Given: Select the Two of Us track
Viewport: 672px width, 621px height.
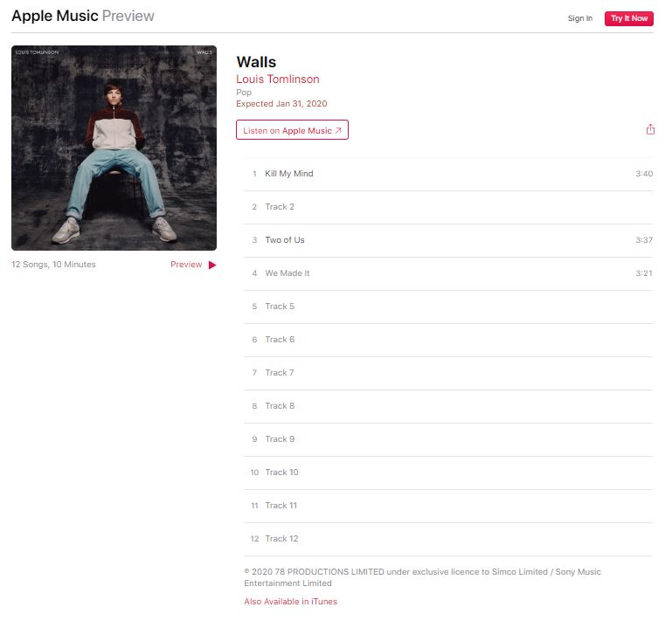Looking at the screenshot, I should (x=448, y=240).
